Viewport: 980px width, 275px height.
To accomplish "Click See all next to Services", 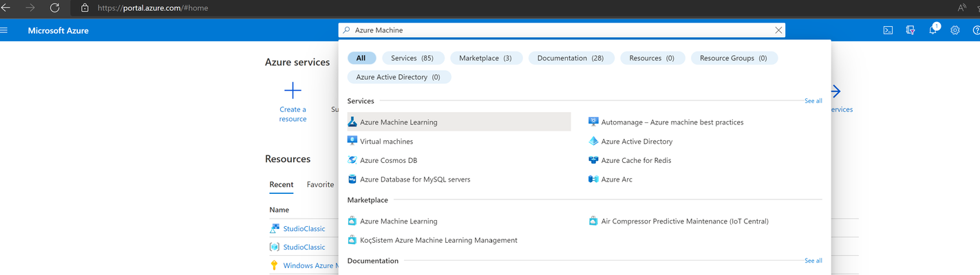I will pos(813,101).
